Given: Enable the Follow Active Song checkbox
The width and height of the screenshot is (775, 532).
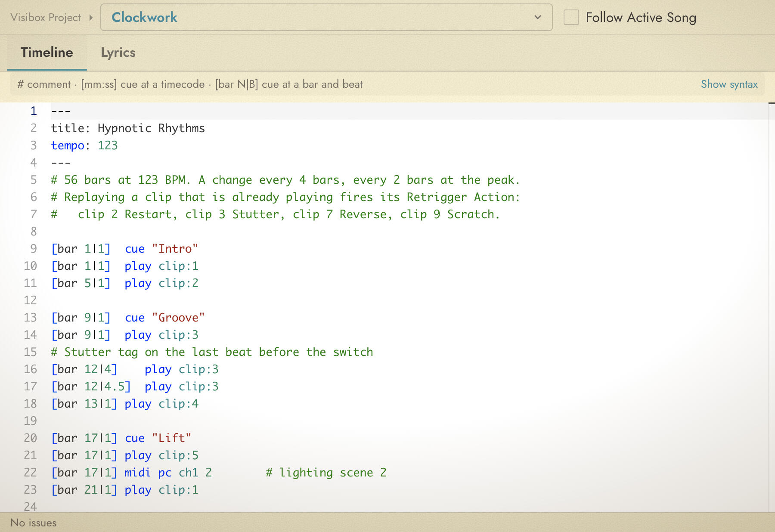Looking at the screenshot, I should 571,18.
